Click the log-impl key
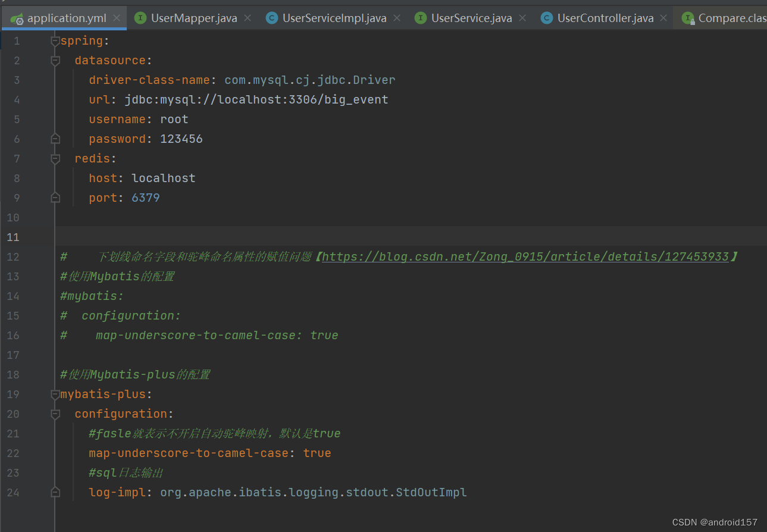 117,492
